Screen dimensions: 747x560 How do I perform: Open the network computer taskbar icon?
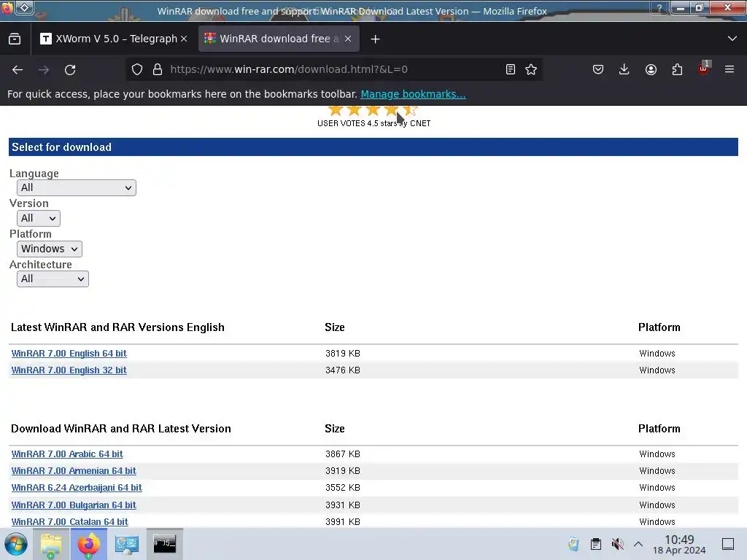(x=127, y=544)
